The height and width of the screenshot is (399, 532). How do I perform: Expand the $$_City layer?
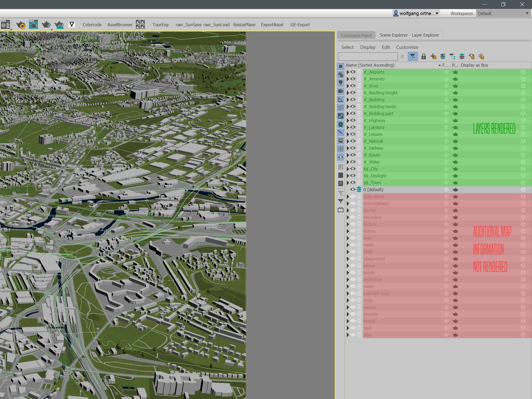tap(348, 169)
